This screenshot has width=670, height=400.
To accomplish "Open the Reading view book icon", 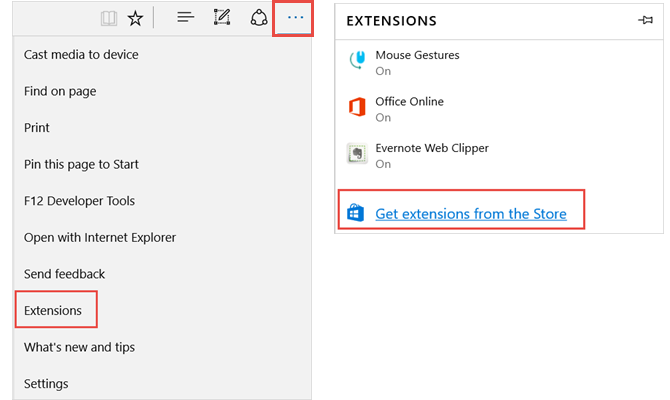I will pos(109,18).
